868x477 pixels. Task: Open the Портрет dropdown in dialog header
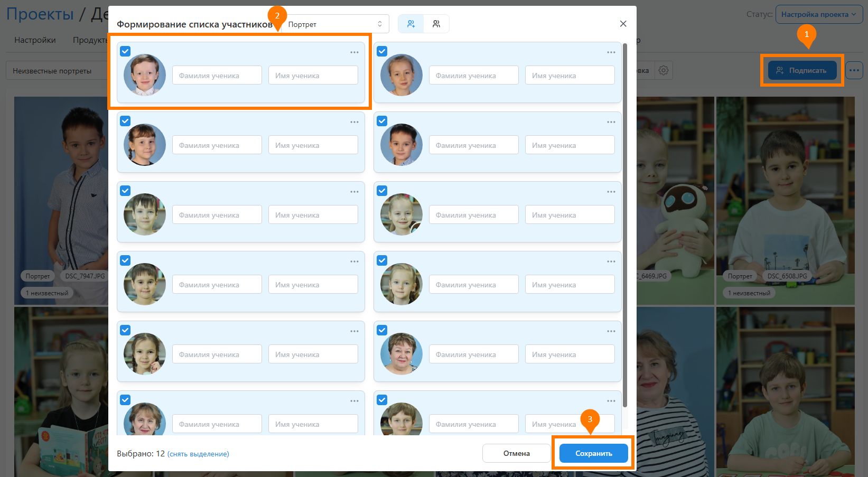[335, 24]
